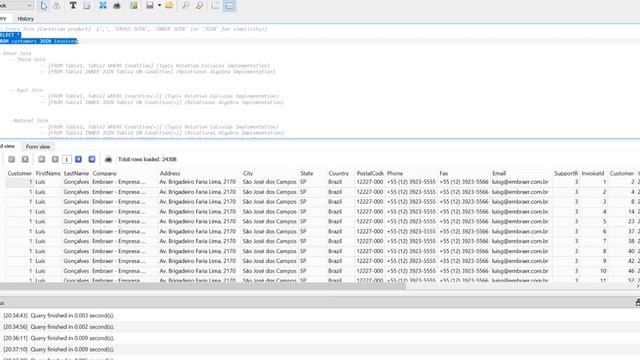Click the FirstName column header
Image resolution: width=640 pixels, height=360 pixels.
(48, 173)
